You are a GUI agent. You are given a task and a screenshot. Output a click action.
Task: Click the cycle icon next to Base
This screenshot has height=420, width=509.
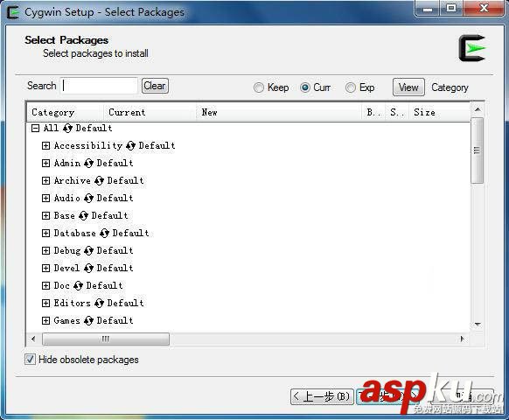(83, 215)
